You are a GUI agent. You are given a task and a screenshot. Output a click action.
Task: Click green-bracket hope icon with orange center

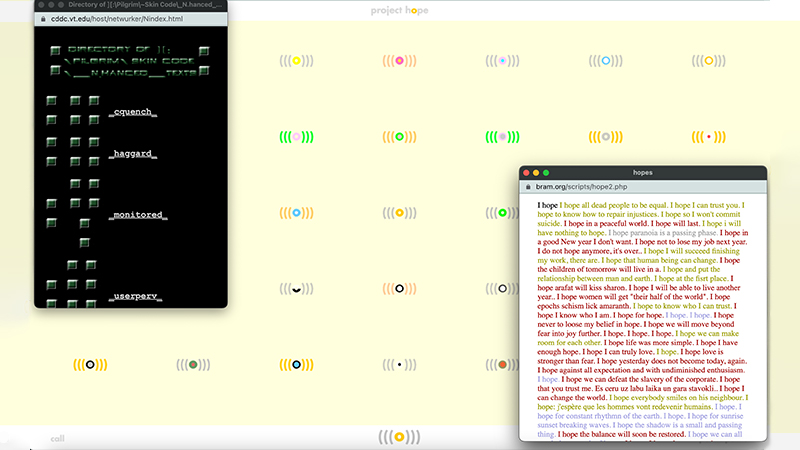coord(399,137)
